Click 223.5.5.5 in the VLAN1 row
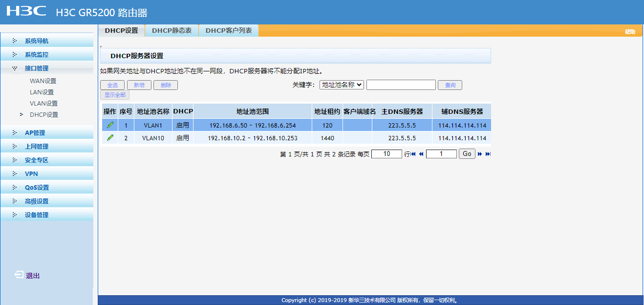This screenshot has height=305, width=644. click(402, 126)
